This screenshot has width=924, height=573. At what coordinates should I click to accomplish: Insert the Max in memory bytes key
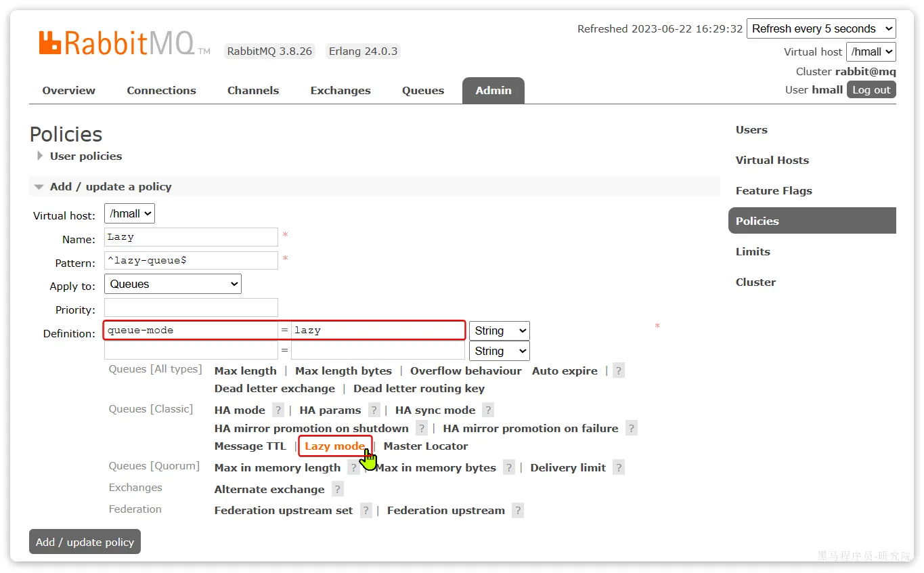click(435, 467)
